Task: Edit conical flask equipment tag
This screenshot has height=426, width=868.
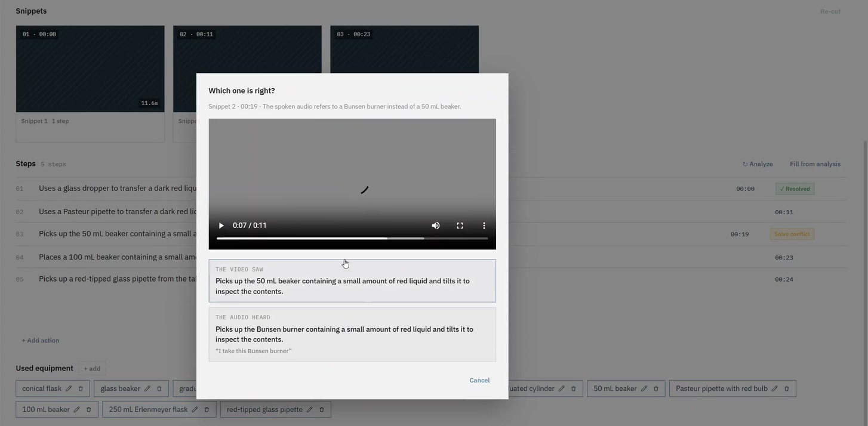Action: tap(69, 389)
